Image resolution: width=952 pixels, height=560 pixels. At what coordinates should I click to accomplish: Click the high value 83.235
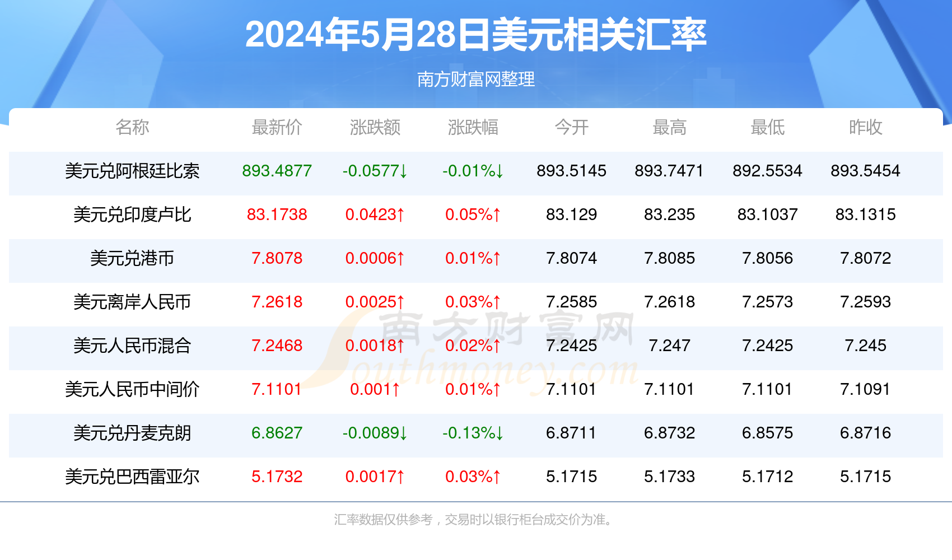[x=669, y=214]
